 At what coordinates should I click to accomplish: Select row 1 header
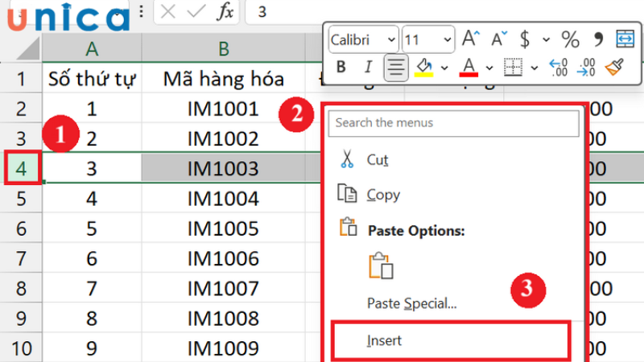[22, 78]
